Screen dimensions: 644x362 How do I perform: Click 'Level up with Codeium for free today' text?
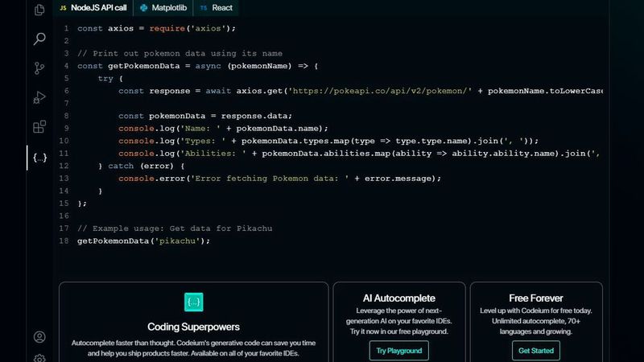pyautogui.click(x=536, y=321)
